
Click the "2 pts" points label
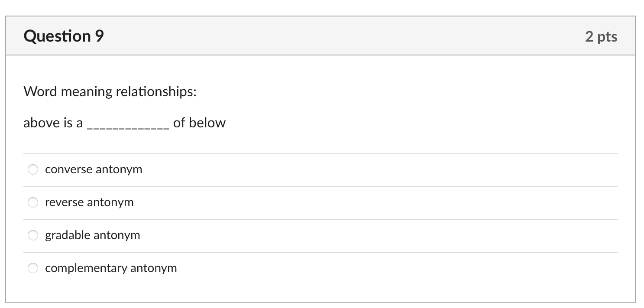tap(601, 37)
